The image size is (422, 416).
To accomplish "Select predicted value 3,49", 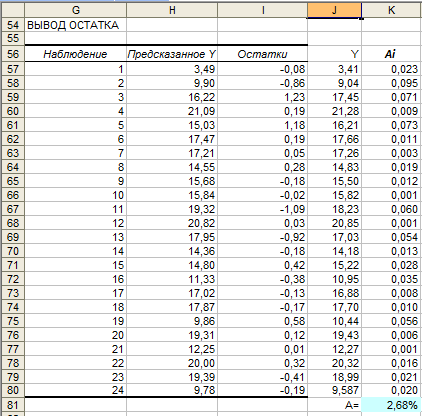I will click(x=172, y=69).
